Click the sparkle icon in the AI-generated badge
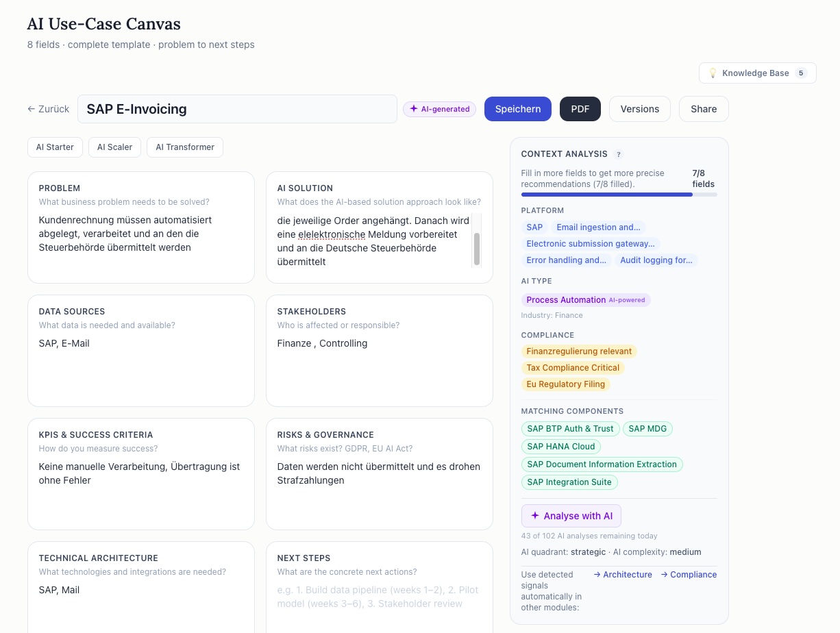This screenshot has height=633, width=840. [414, 109]
